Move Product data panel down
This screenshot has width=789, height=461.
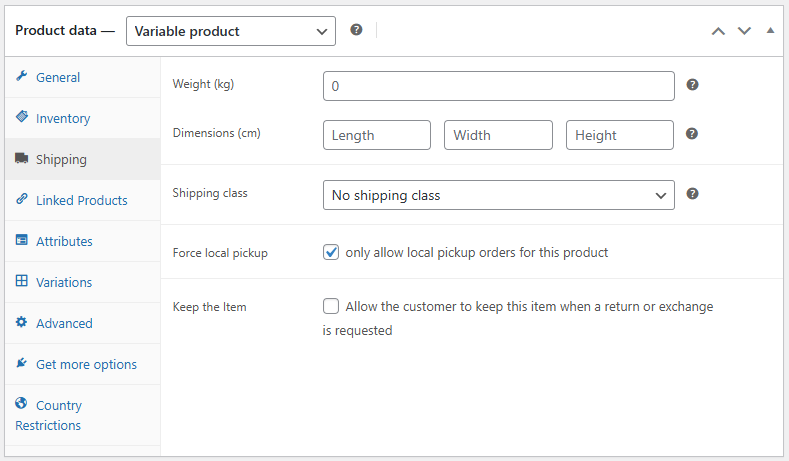tap(744, 31)
